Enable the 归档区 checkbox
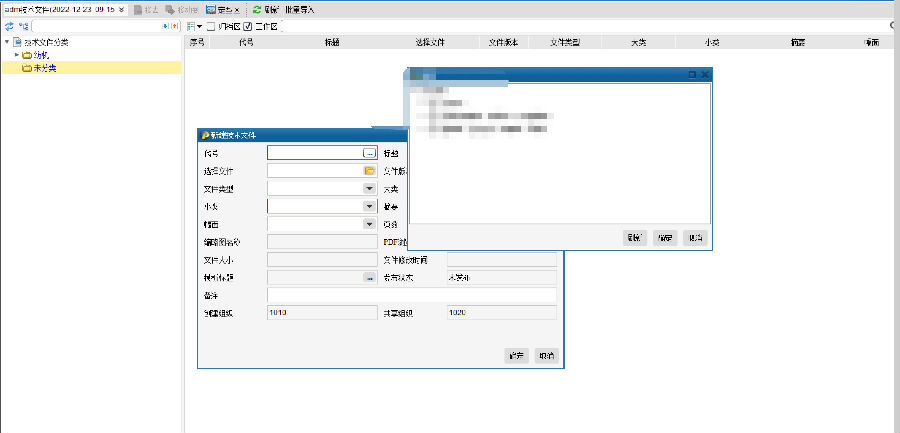This screenshot has height=433, width=900. [211, 26]
